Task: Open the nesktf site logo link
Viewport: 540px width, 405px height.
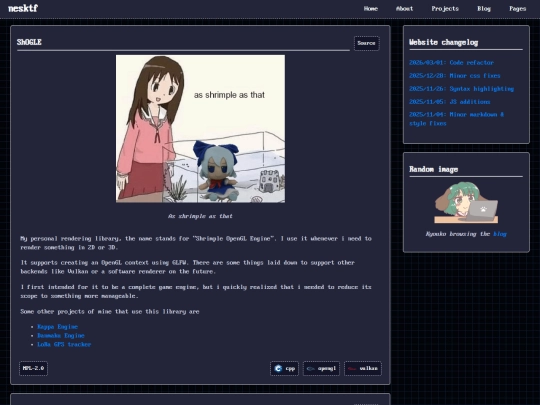Action: click(23, 8)
